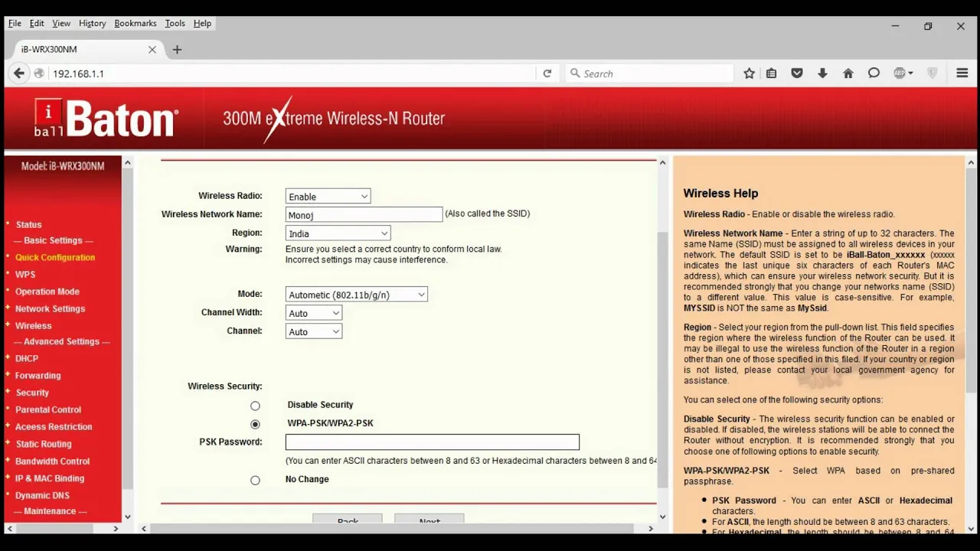Screen dimensions: 980x551
Task: Open Quick Configuration in the sidebar
Action: coord(55,257)
